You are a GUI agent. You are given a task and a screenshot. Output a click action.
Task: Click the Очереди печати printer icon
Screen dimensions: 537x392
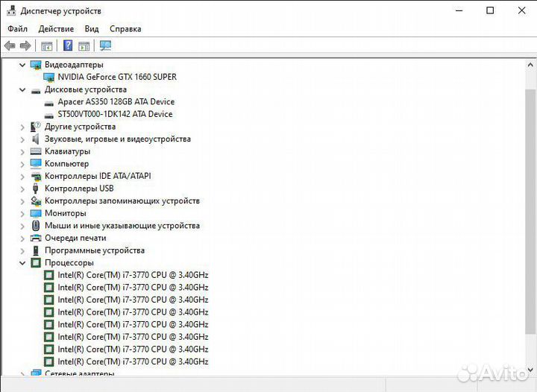point(36,238)
